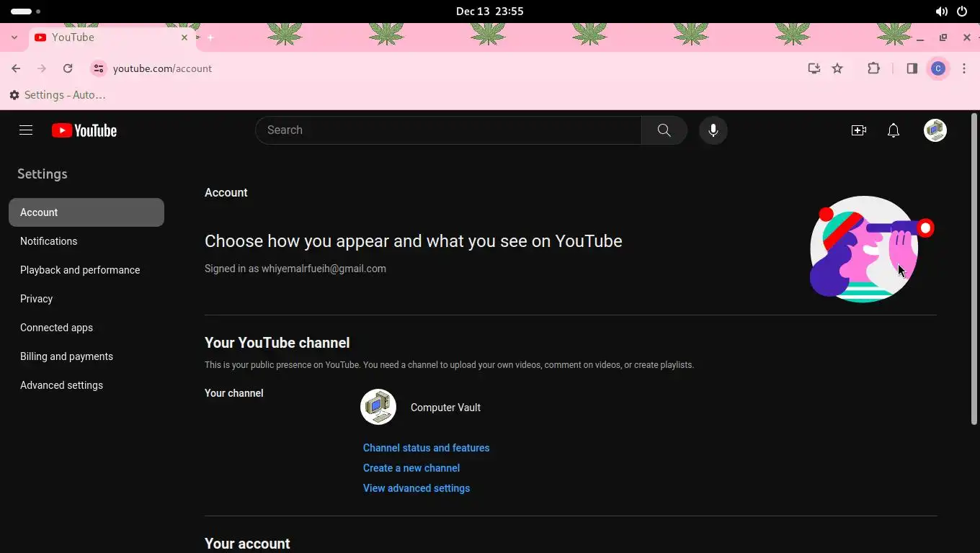Open Privacy settings

click(86, 299)
